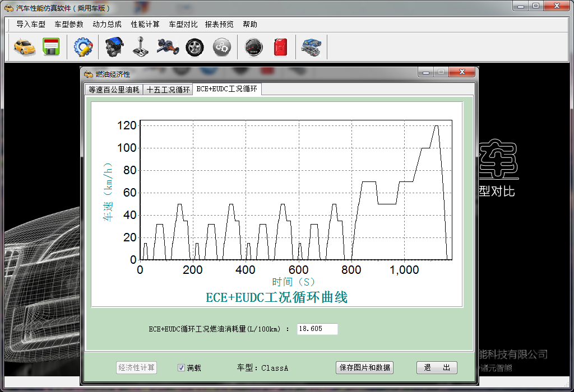Click the main window title bar car icon

coord(9,8)
